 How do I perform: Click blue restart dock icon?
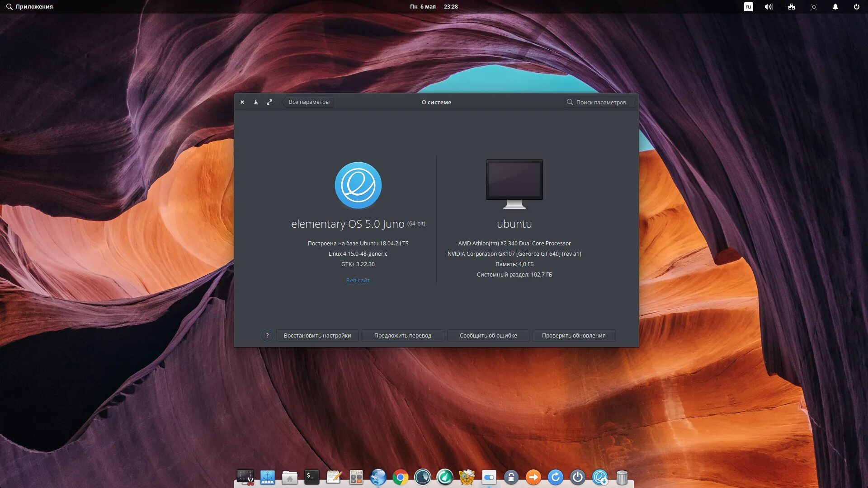(x=556, y=477)
